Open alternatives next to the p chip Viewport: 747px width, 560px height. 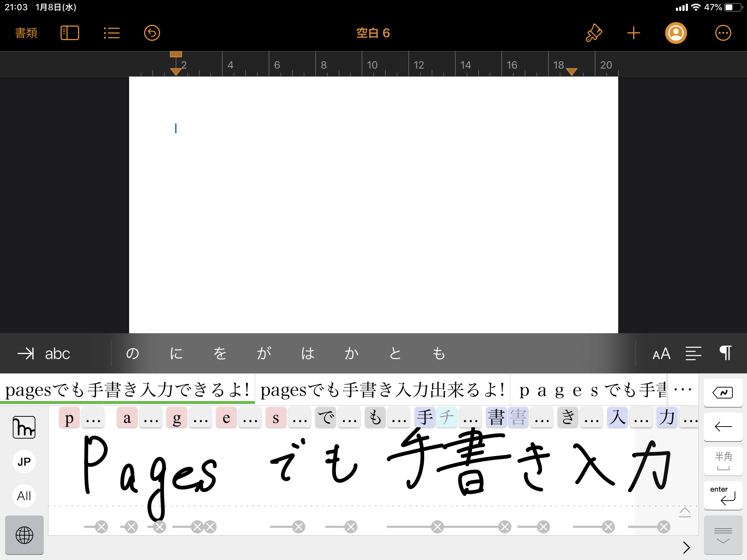93,417
